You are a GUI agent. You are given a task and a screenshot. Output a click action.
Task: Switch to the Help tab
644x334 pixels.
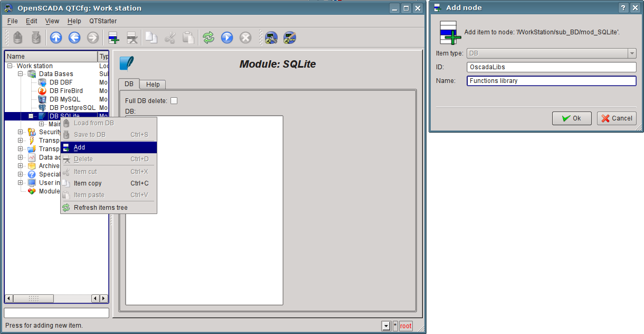click(x=153, y=85)
